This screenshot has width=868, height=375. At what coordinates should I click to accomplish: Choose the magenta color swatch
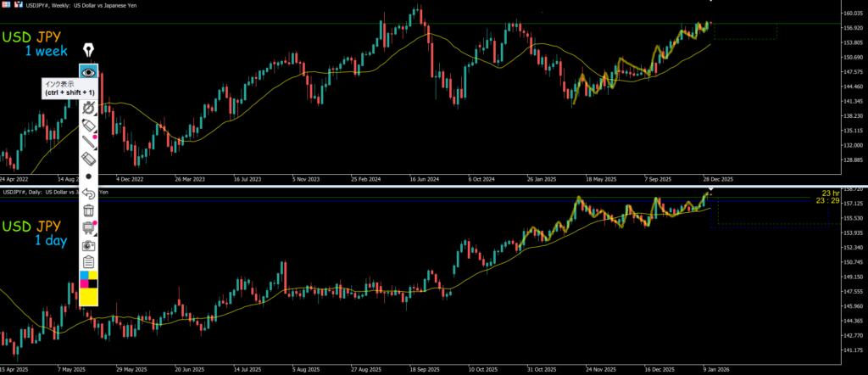click(83, 284)
